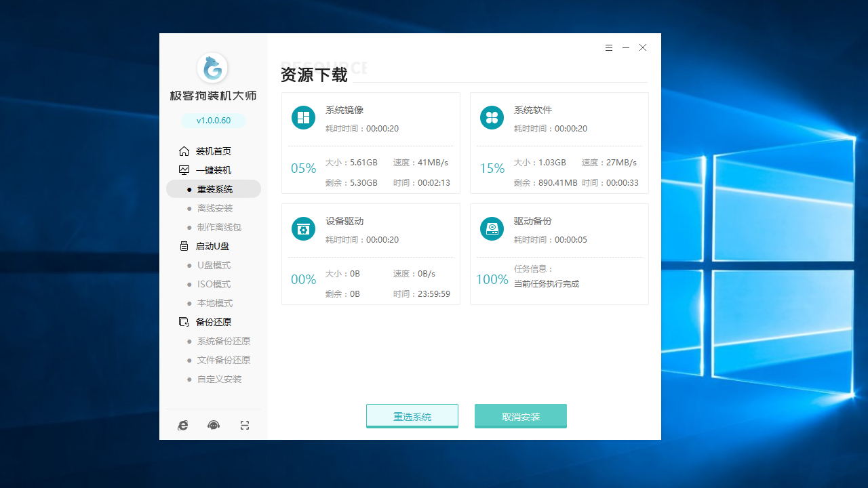Click the 取消安装 button
Image resolution: width=868 pixels, height=488 pixels.
coord(520,415)
